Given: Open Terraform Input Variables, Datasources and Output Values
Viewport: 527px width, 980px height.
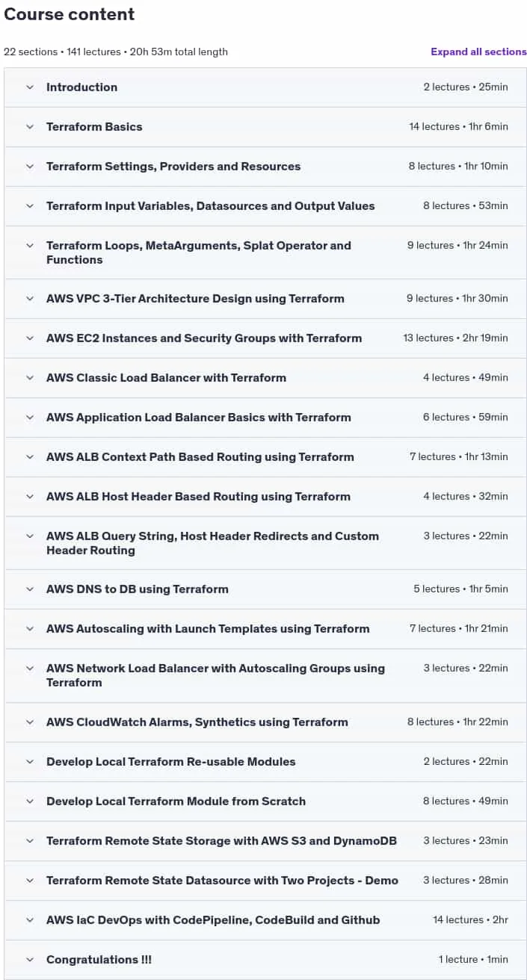Looking at the screenshot, I should click(x=211, y=206).
